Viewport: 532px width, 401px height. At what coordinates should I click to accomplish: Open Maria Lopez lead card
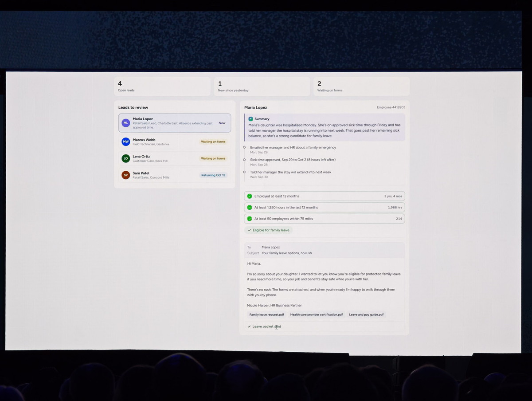click(175, 123)
